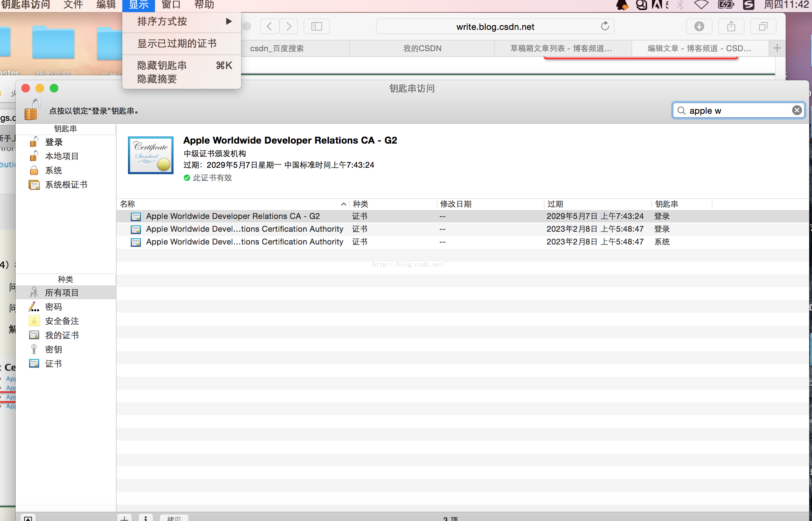The width and height of the screenshot is (812, 521).
Task: Click inside the 'apple w' search field
Action: [738, 111]
